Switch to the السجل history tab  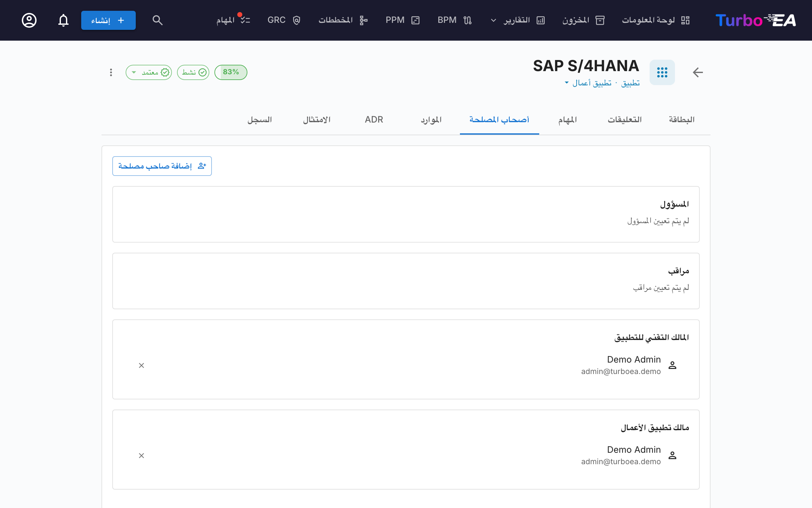point(260,120)
